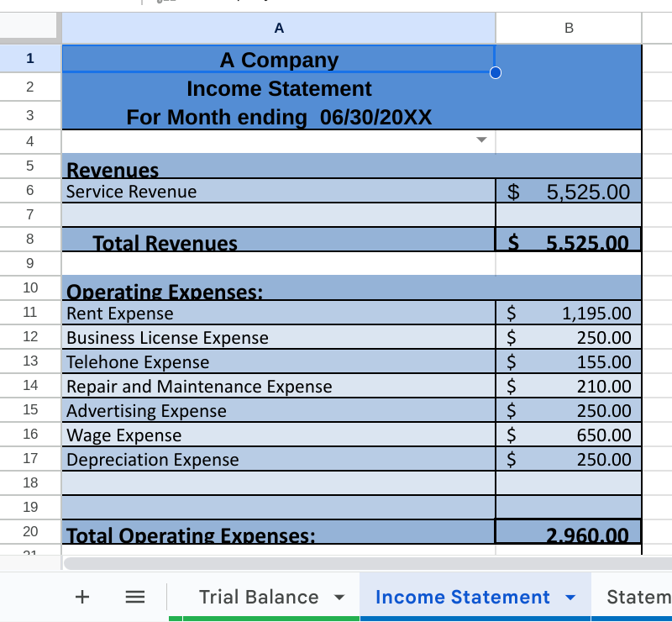Select the Telehone Expense cell
This screenshot has width=672, height=622.
(279, 361)
